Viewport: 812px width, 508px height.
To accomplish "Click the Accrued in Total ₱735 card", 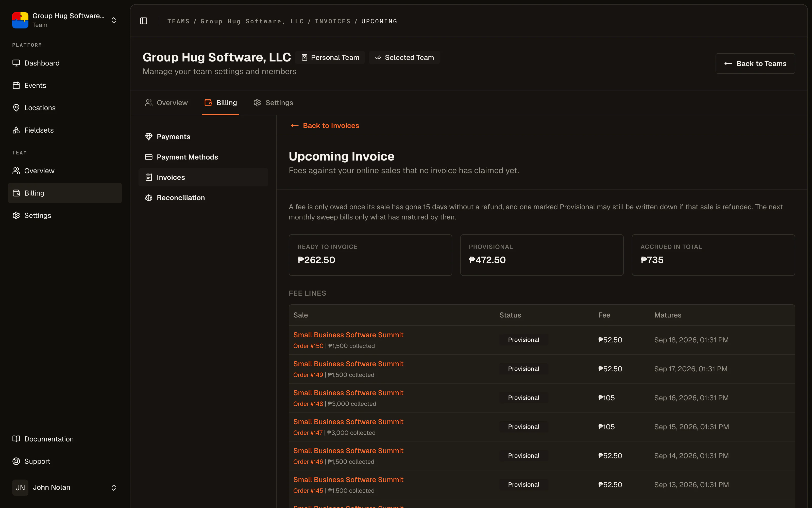I will 713,255.
